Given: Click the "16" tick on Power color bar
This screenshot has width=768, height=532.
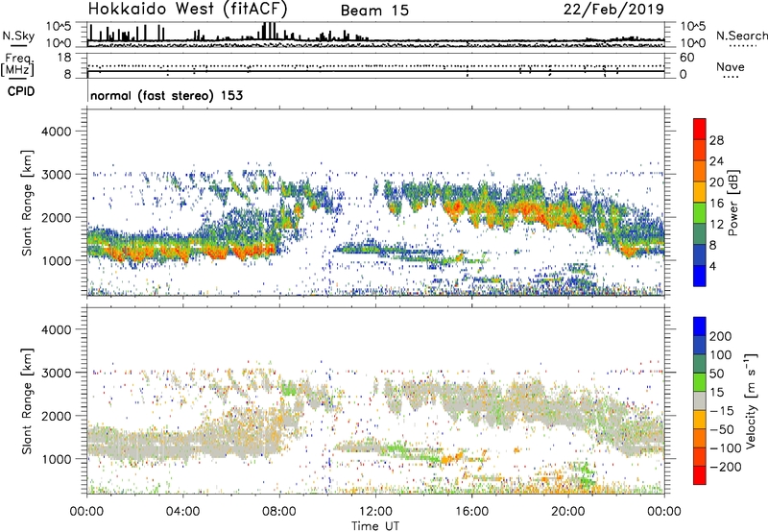Looking at the screenshot, I should point(716,204).
